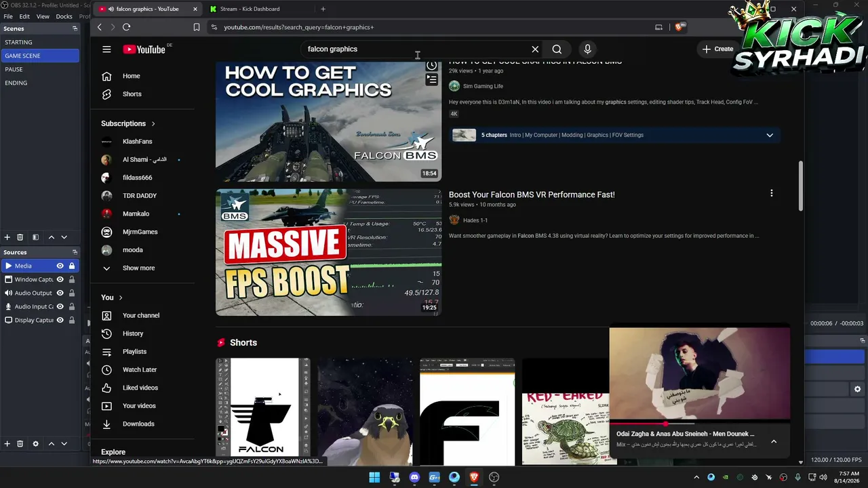
Task: Open Brave Shields icon in the address bar
Action: [x=680, y=27]
